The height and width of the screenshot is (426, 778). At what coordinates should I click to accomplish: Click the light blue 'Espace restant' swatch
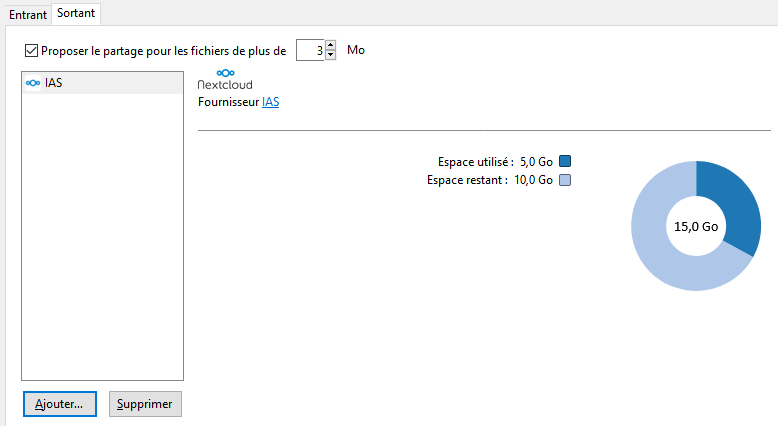click(x=565, y=180)
